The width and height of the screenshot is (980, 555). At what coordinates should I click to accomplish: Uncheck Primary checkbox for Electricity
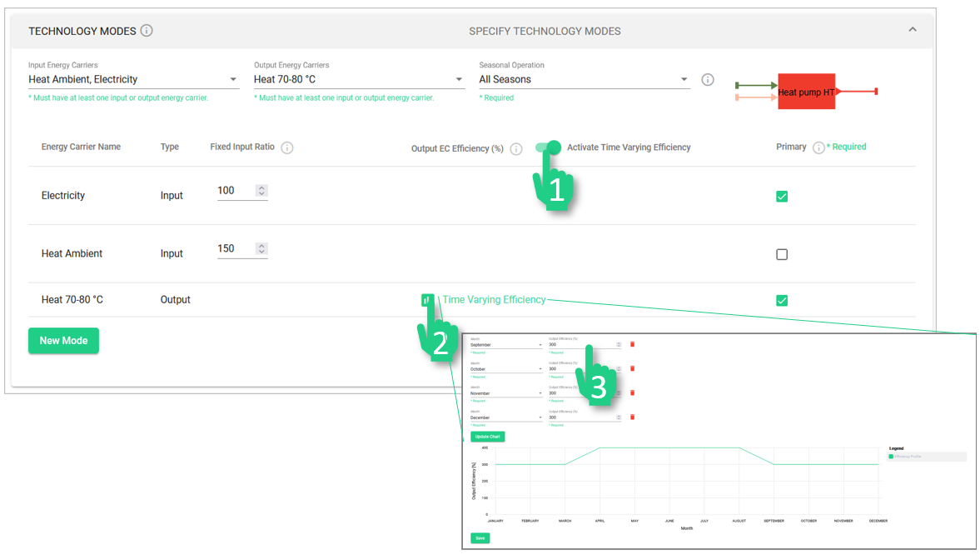pos(782,197)
